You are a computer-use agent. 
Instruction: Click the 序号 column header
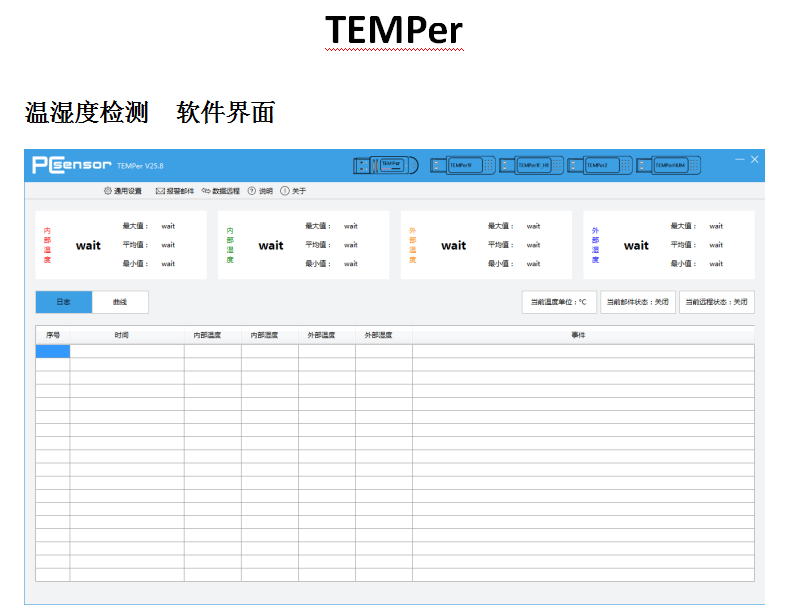53,335
